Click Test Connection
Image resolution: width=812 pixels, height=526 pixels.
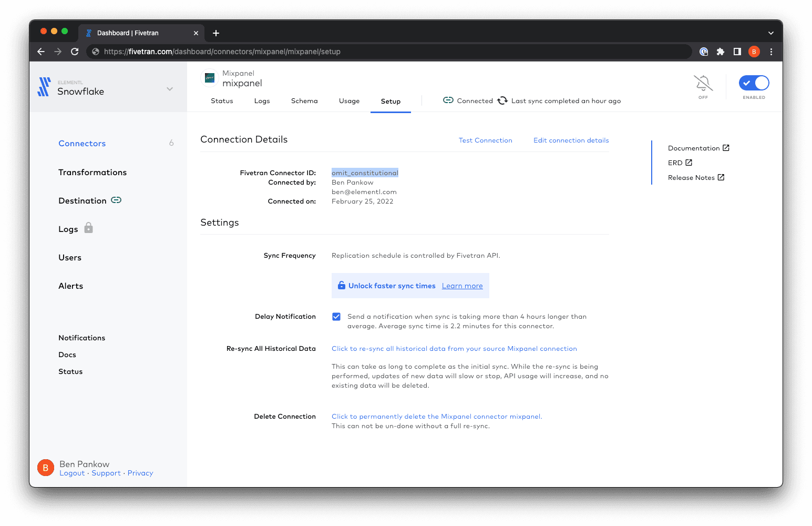[x=485, y=140]
